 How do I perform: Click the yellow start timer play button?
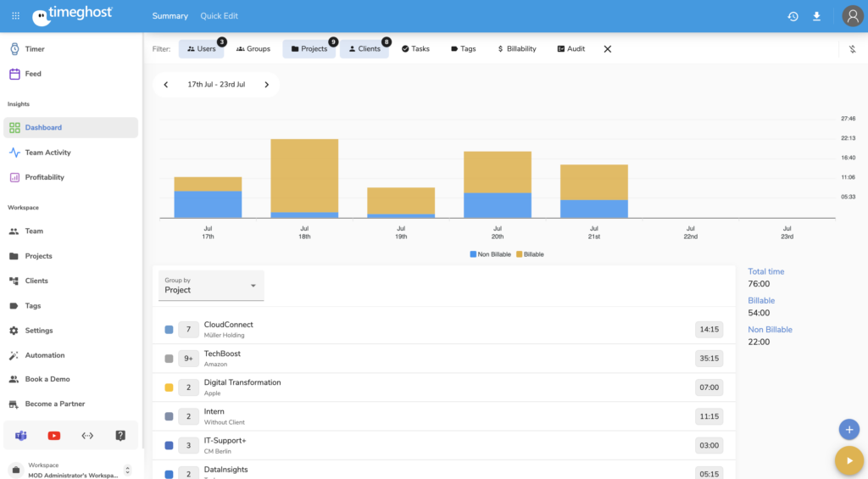(848, 460)
